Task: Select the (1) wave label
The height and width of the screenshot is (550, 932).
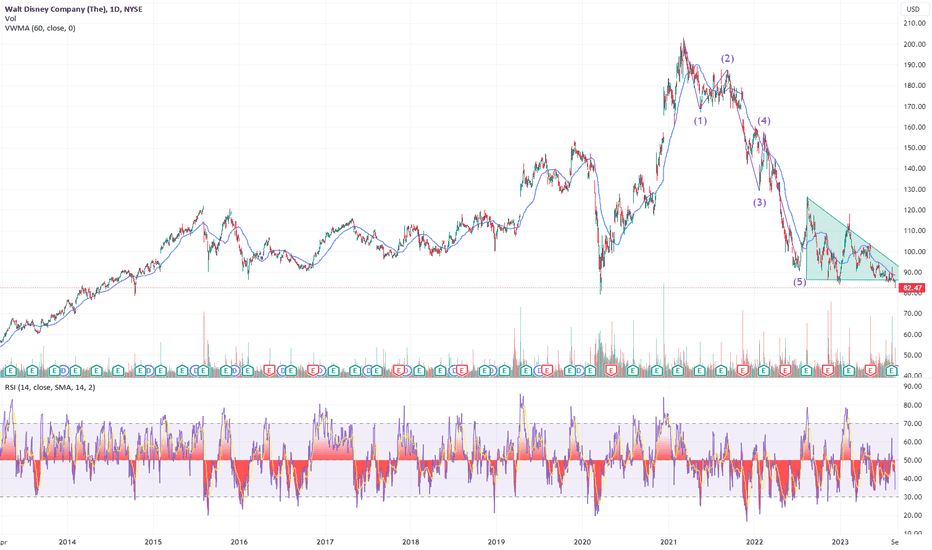Action: click(x=700, y=121)
